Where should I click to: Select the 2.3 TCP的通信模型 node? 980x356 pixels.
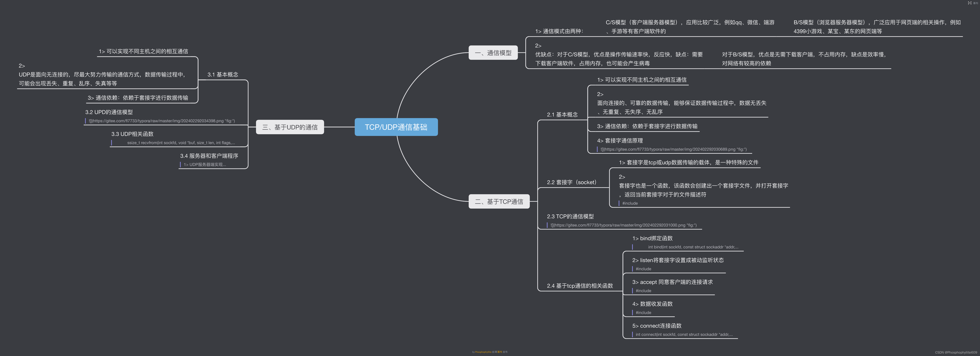pyautogui.click(x=570, y=216)
